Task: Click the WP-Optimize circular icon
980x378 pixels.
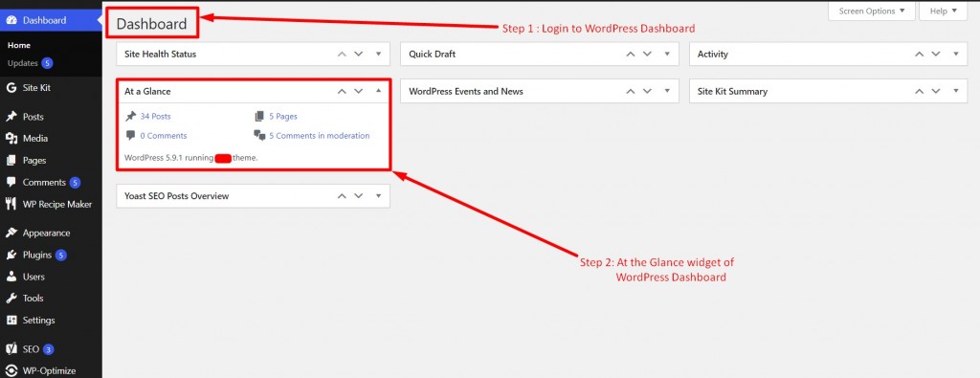Action: (11, 371)
